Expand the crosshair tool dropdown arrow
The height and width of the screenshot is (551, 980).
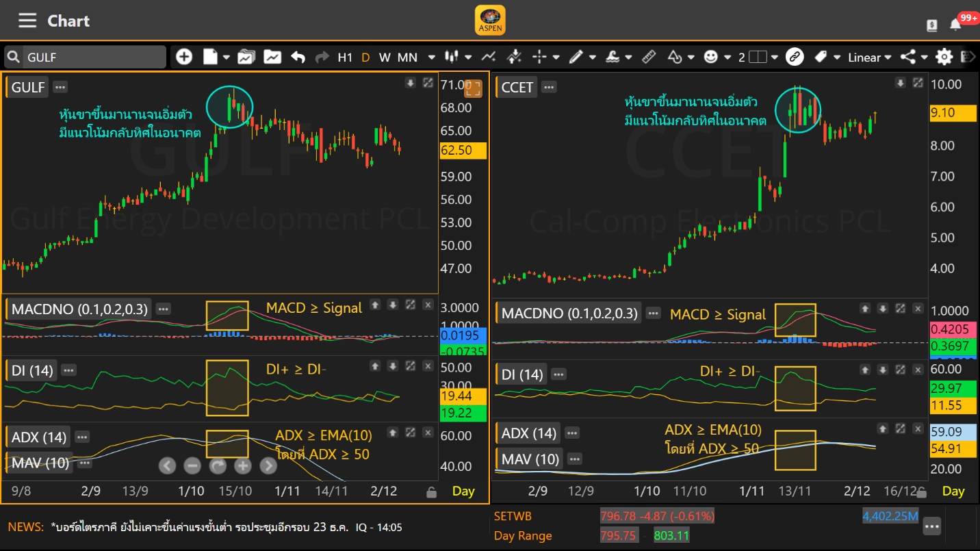(556, 57)
